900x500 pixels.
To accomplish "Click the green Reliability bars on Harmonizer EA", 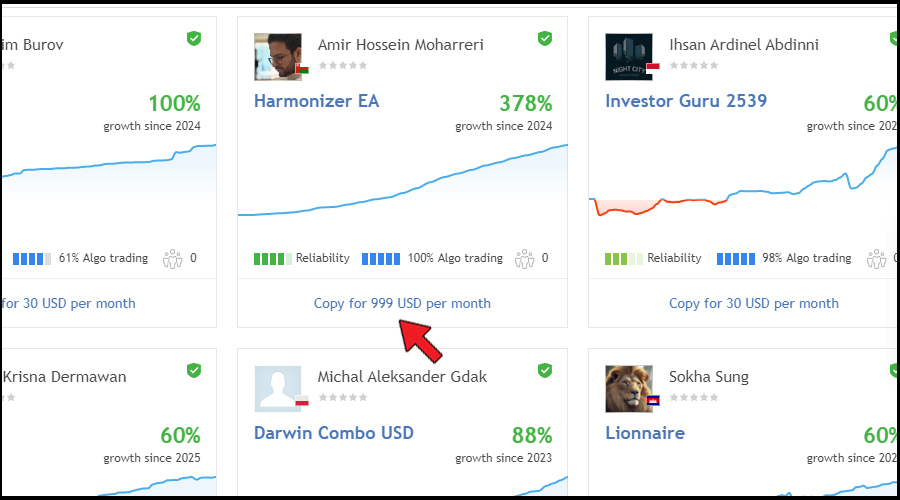I will click(272, 258).
